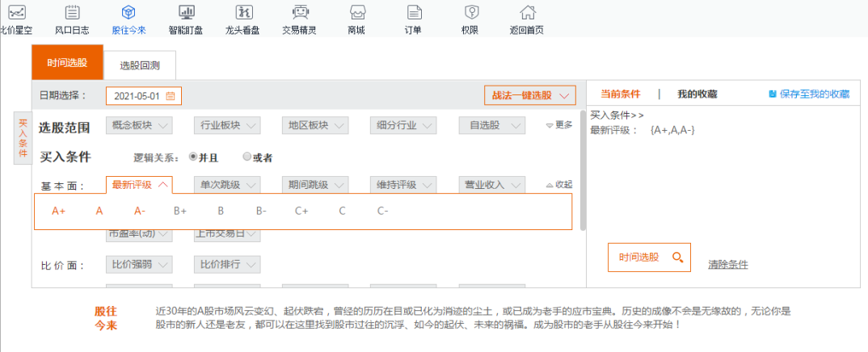Select the 或者 radio button
This screenshot has height=352, width=868.
point(246,157)
